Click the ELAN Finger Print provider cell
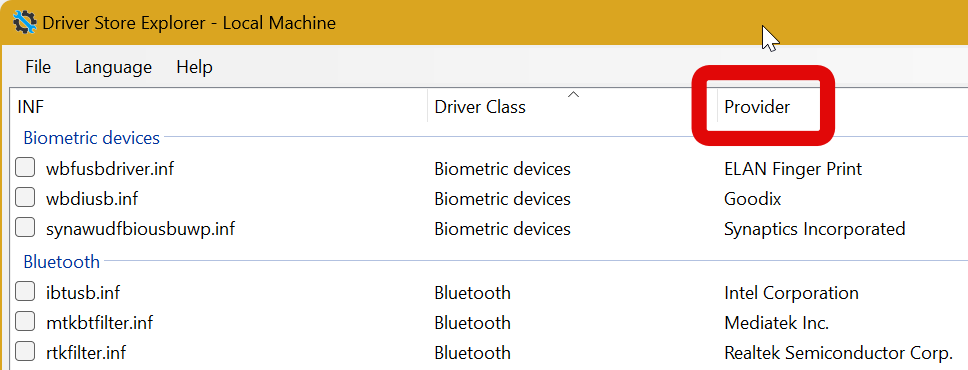968x370 pixels. [x=793, y=169]
